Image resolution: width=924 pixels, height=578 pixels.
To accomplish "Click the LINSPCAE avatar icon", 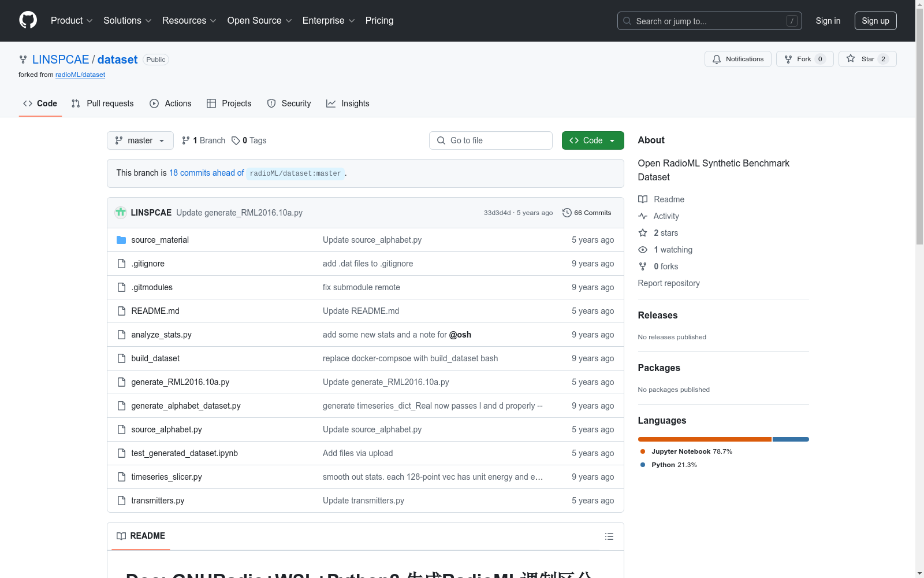I will (121, 212).
